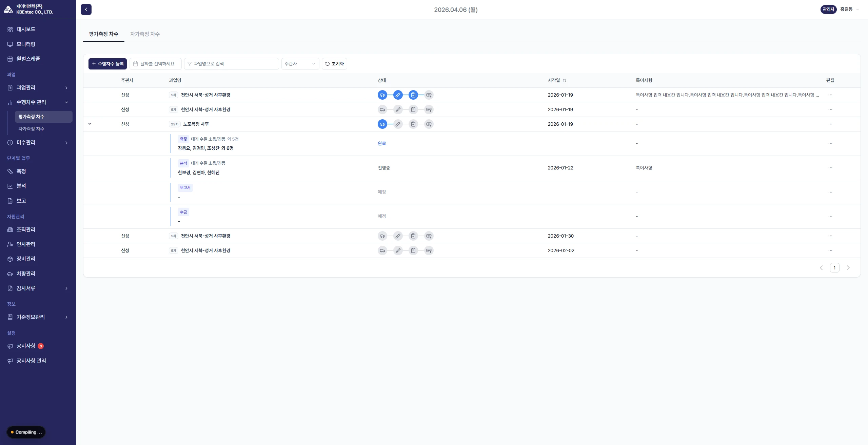868x445 pixels.
Task: Select 자가측정 차수 in the sidebar submenu
Action: 43,129
